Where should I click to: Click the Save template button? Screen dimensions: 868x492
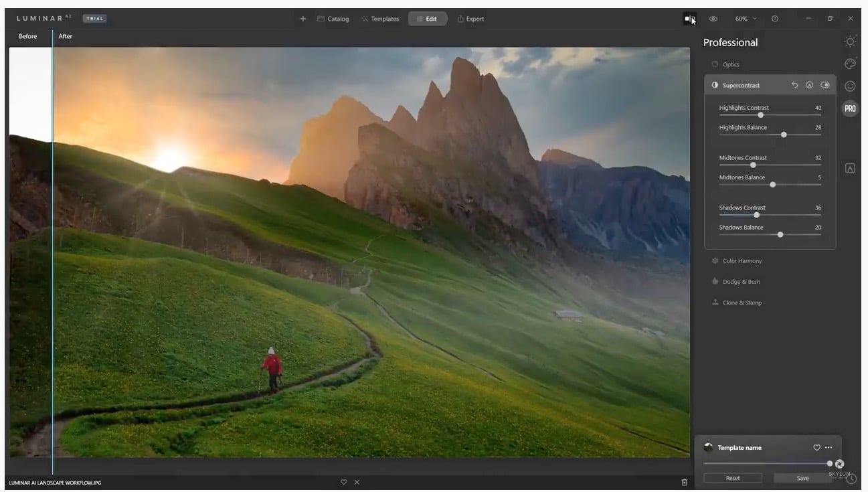(x=802, y=478)
